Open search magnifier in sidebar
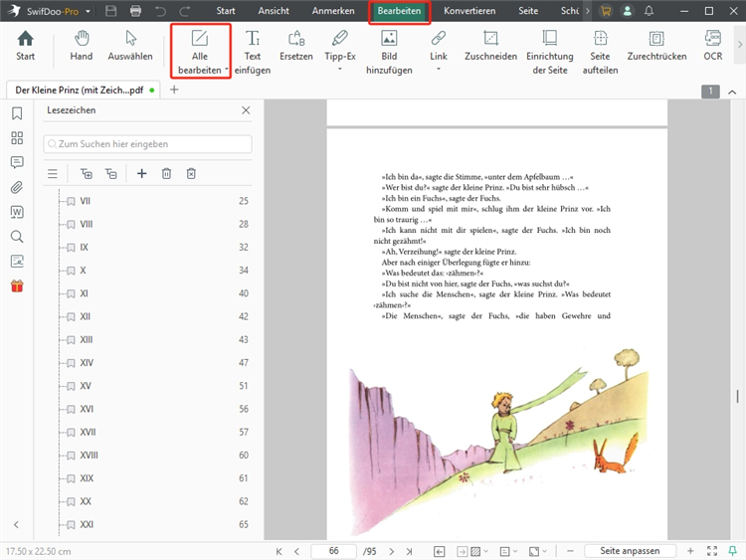Image resolution: width=746 pixels, height=560 pixels. pos(17,237)
